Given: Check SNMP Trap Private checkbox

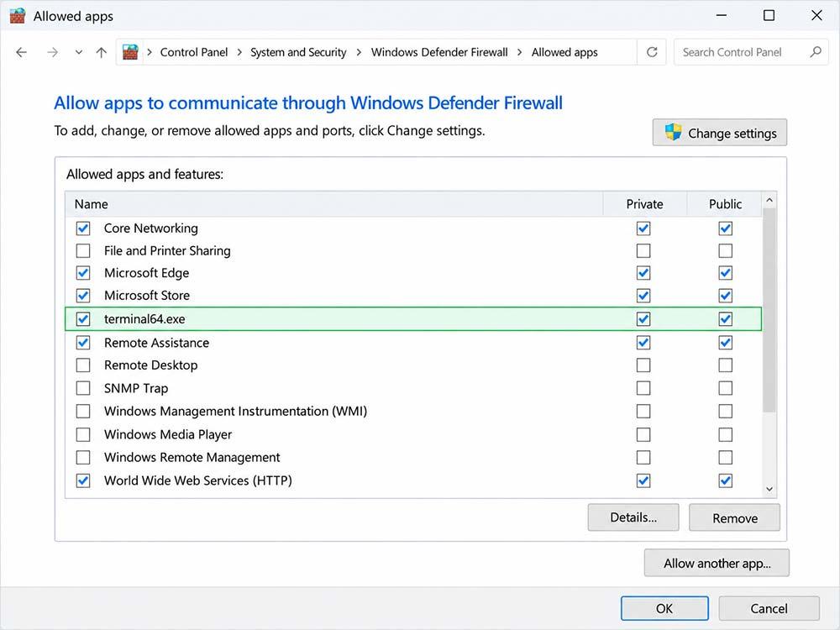Looking at the screenshot, I should (643, 388).
